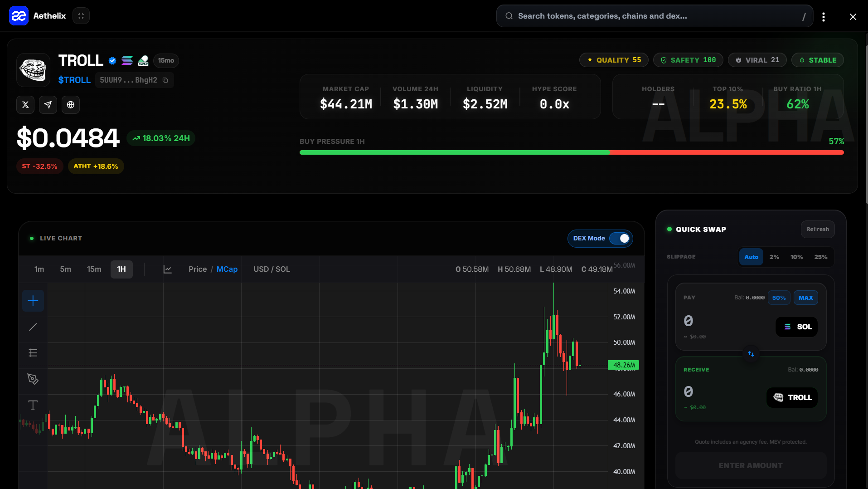Viewport: 868px width, 489px height.
Task: Select the text annotation tool
Action: [x=33, y=405]
